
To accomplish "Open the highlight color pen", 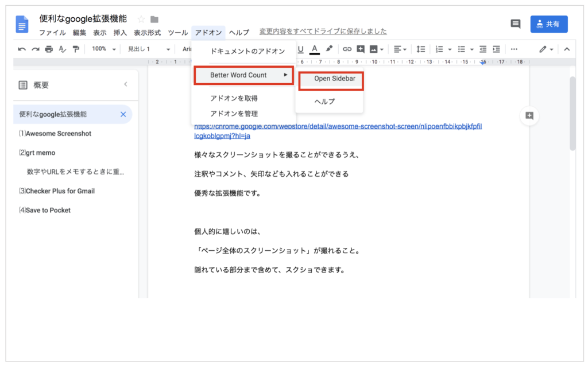I will (329, 49).
